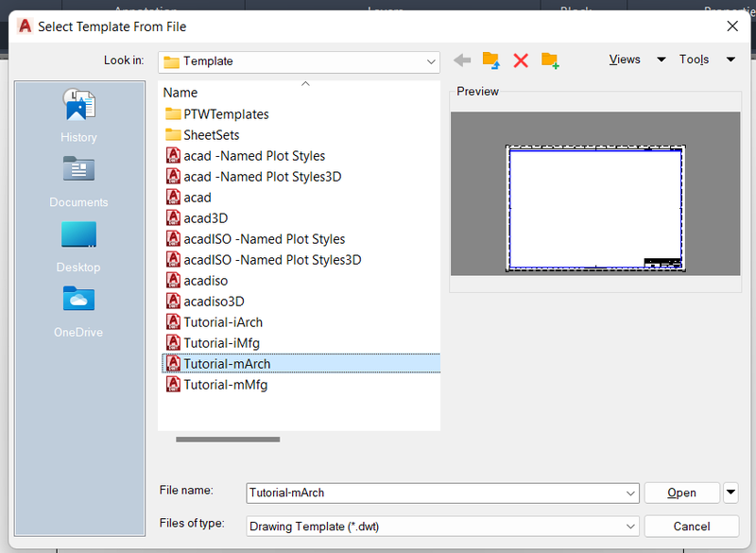Image resolution: width=756 pixels, height=553 pixels.
Task: Click the SheetSets folder icon
Action: click(173, 135)
